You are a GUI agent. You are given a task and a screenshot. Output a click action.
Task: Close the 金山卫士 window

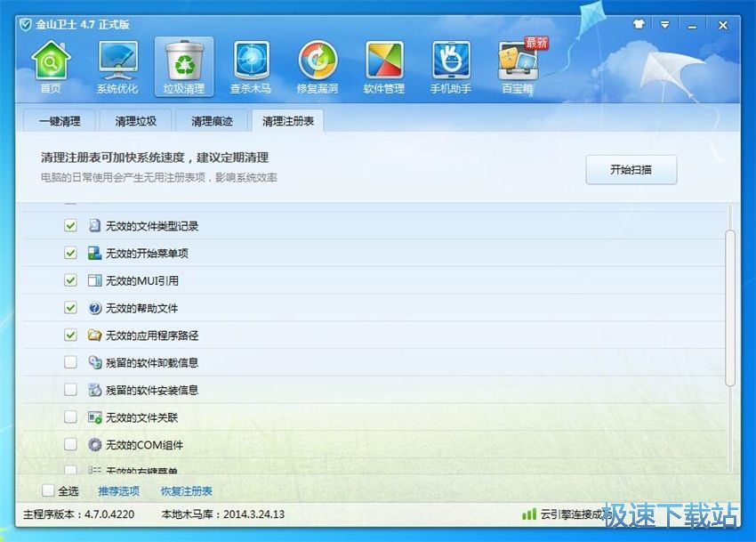coord(723,25)
